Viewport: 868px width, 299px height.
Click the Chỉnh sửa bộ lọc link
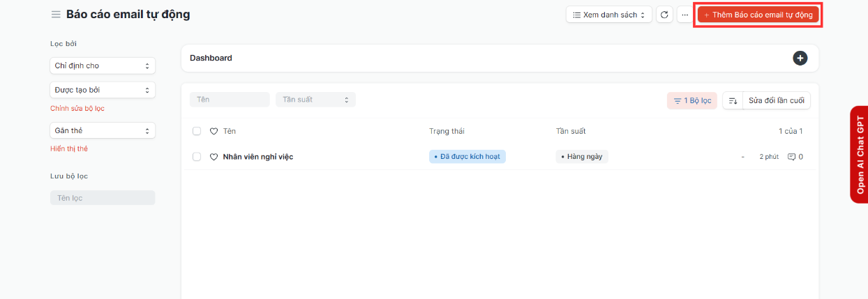click(x=77, y=109)
